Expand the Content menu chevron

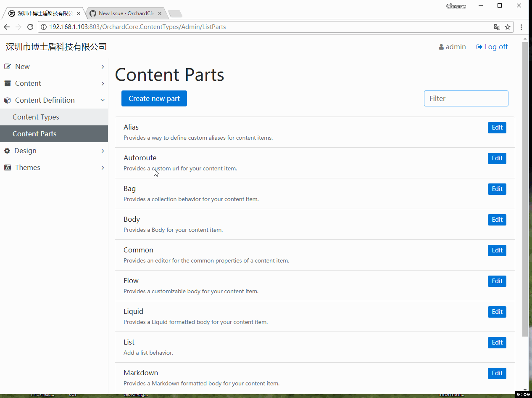[103, 84]
